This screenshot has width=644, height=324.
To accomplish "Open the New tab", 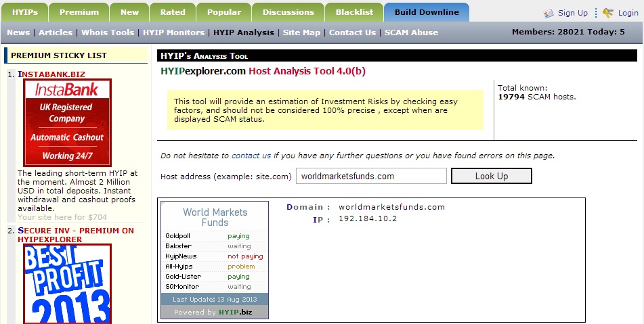I will coord(129,12).
